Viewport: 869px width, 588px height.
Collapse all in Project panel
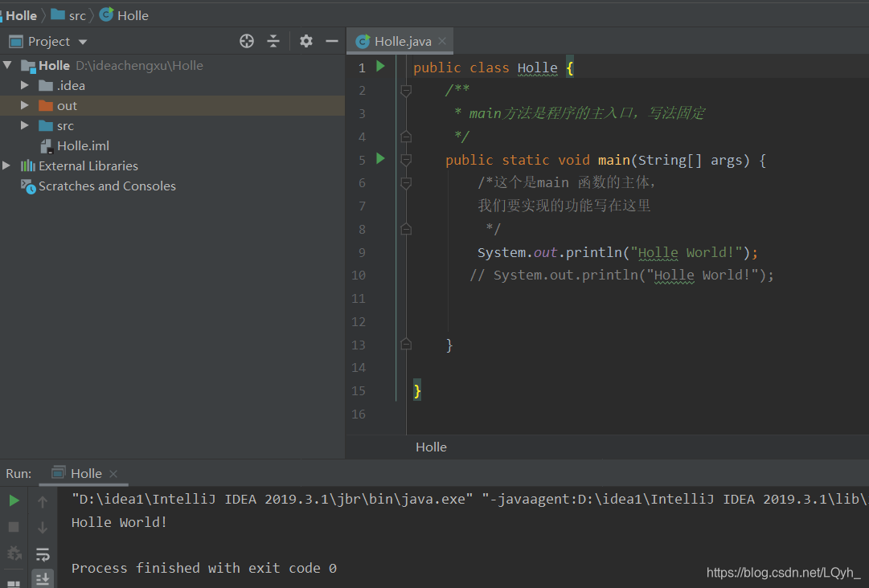click(273, 41)
